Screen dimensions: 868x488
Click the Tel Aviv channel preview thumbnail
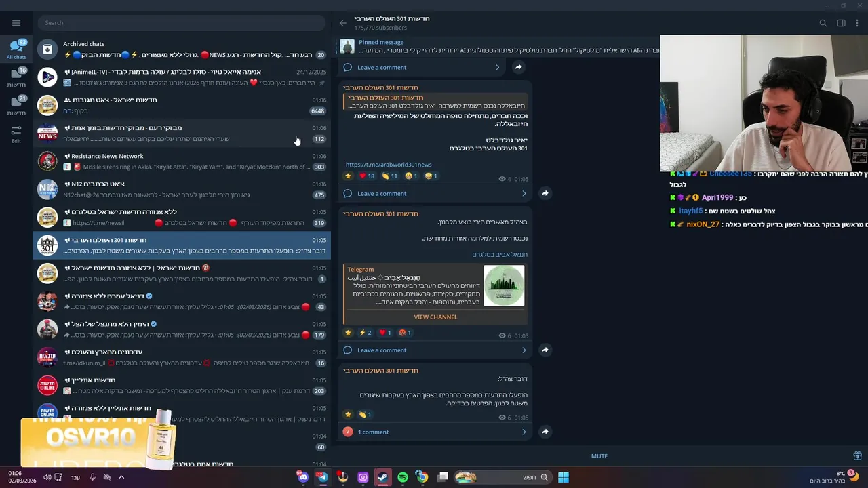coord(504,285)
